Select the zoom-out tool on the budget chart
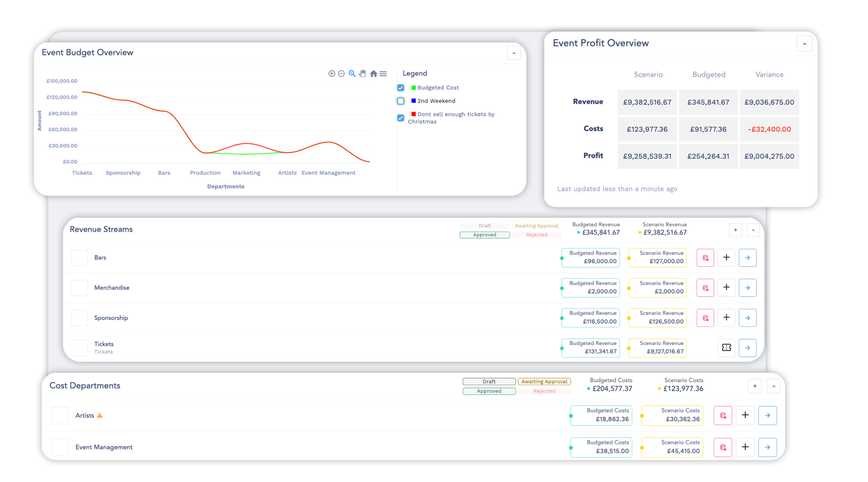 pos(342,73)
